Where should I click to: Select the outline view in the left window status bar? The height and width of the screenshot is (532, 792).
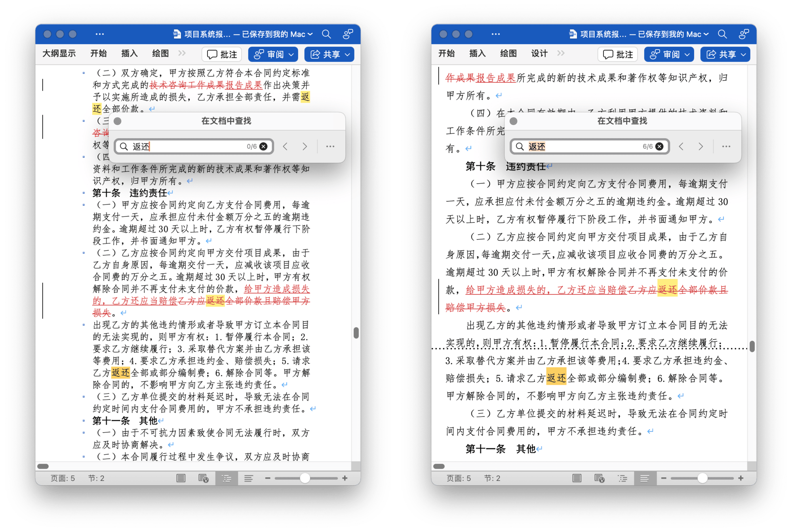point(227,478)
